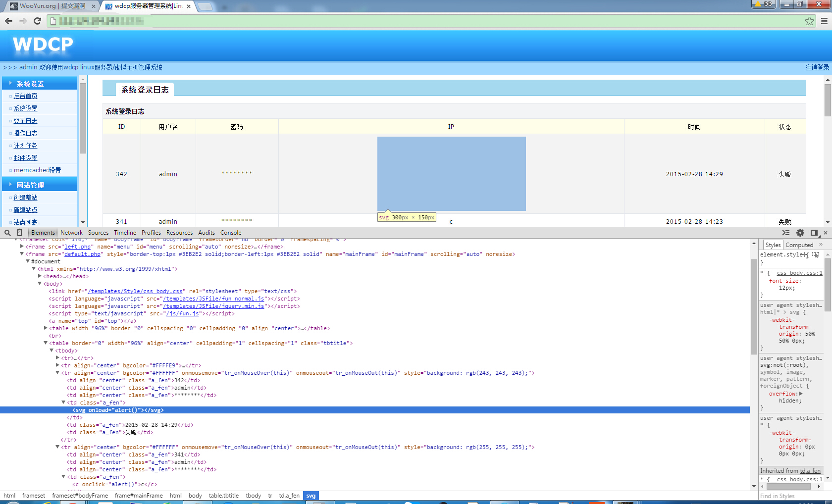Viewport: 832px width, 504px height.
Task: Collapse the tbtitle table node
Action: (46, 343)
